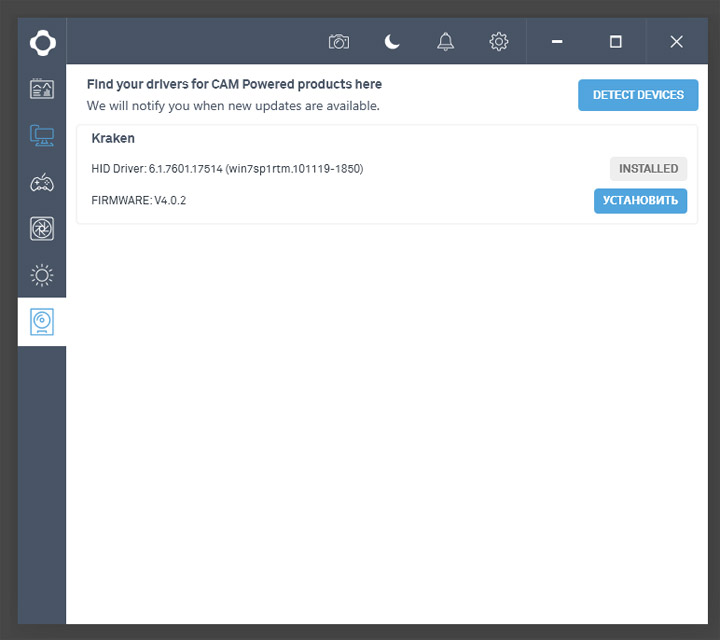Click the INSTALLED HID driver button
This screenshot has width=720, height=640.
pyautogui.click(x=648, y=169)
